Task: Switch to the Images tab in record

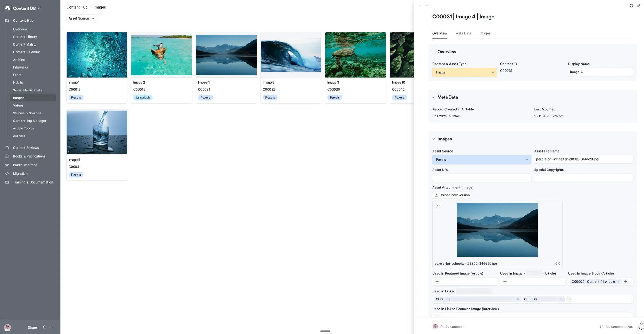Action: point(485,33)
